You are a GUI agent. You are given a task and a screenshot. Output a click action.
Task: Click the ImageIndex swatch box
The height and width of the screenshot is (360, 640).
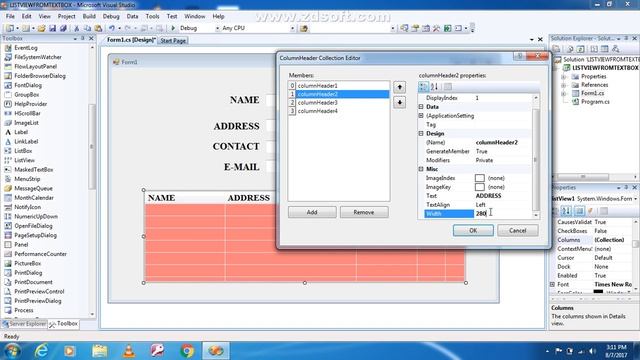[480, 178]
